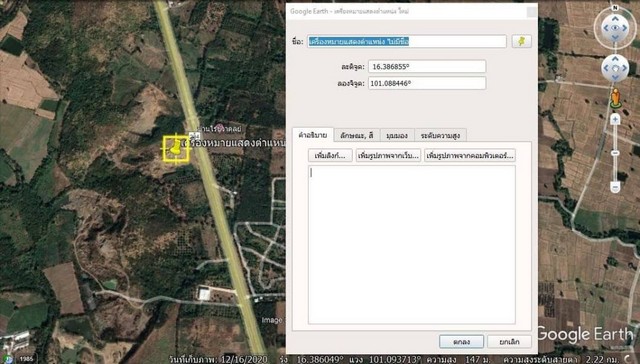Click the zoom out minus button
Image resolution: width=640 pixels, height=364 pixels.
[615, 187]
